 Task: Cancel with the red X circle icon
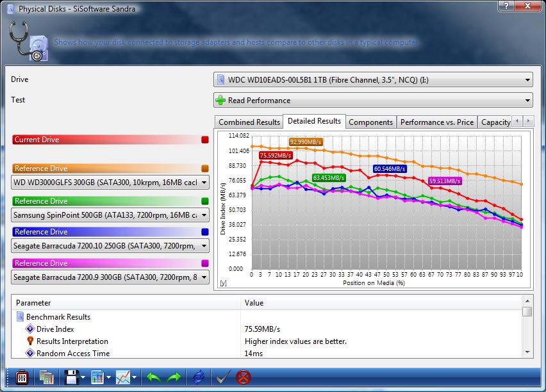[243, 377]
